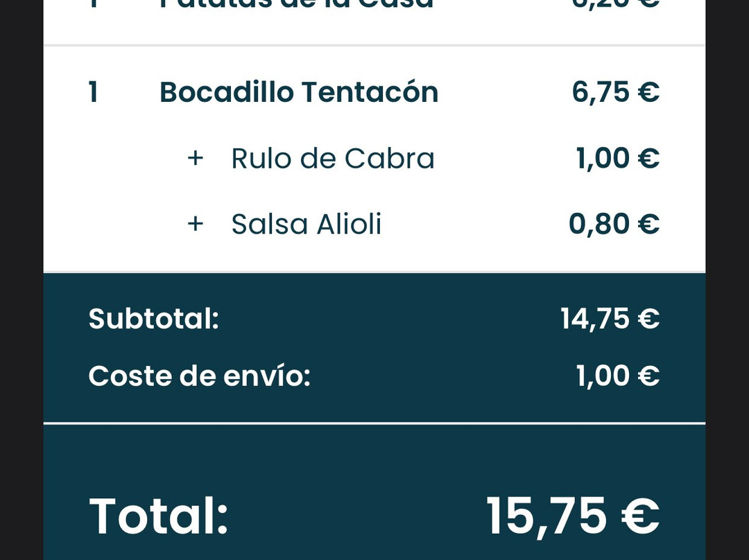Click the plus sign beside Rulo de Cabra
The image size is (749, 560).
tap(196, 159)
